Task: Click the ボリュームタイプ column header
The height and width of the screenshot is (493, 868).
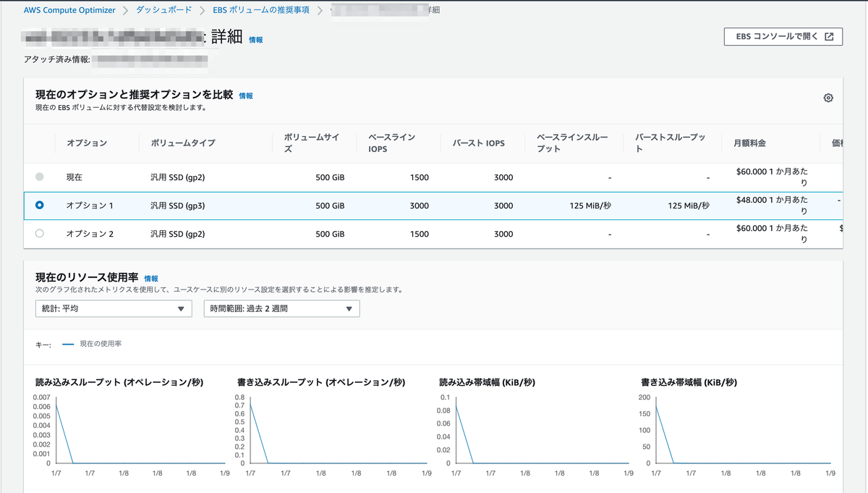Action: click(183, 143)
